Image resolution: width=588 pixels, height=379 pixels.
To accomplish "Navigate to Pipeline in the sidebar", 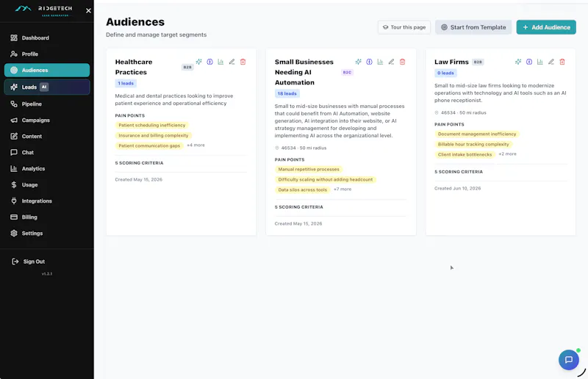I will click(47, 104).
